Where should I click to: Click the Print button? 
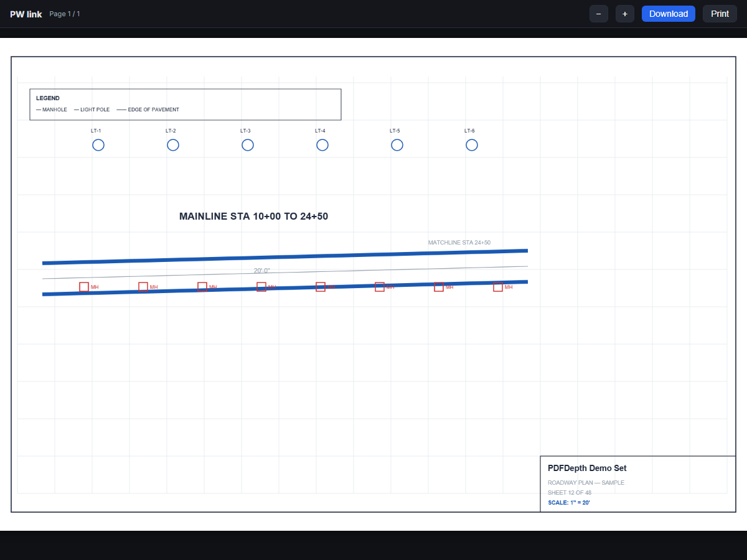click(x=720, y=14)
